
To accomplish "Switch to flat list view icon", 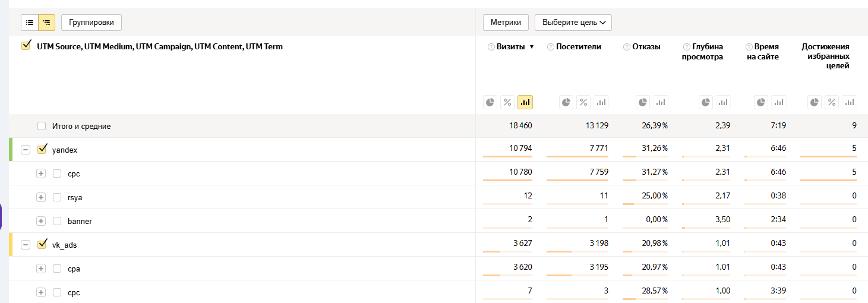I will point(30,23).
